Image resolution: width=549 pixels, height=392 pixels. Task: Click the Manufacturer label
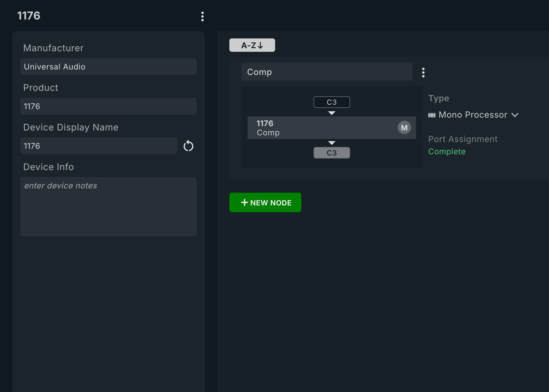[x=53, y=48]
